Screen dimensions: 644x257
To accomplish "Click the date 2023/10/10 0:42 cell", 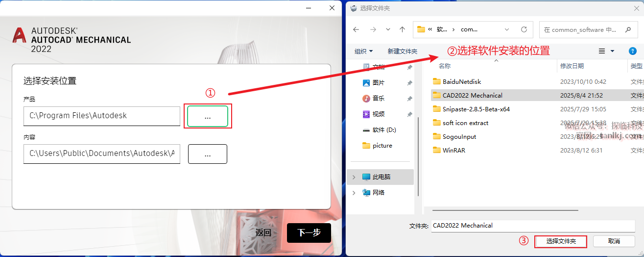I will (583, 81).
